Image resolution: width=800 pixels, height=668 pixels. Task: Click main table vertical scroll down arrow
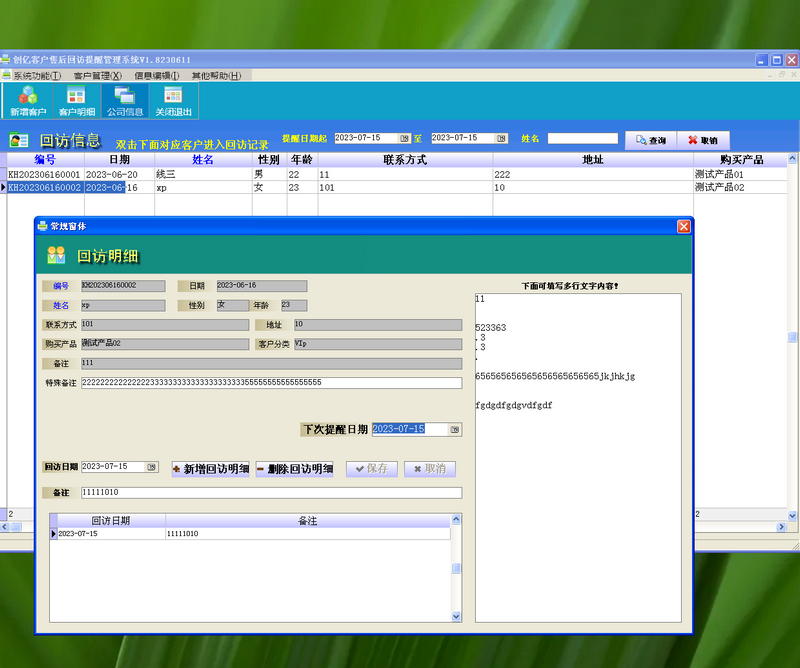click(792, 516)
